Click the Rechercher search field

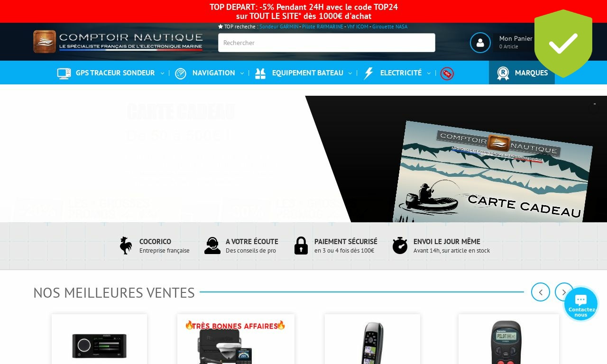(326, 43)
